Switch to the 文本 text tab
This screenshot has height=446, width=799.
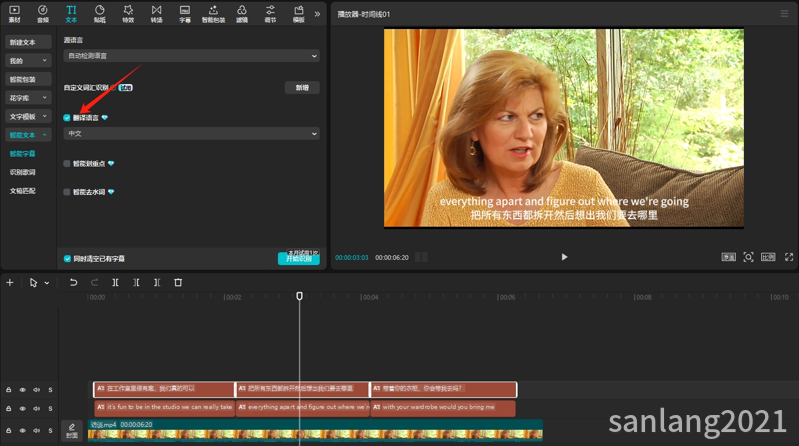71,14
